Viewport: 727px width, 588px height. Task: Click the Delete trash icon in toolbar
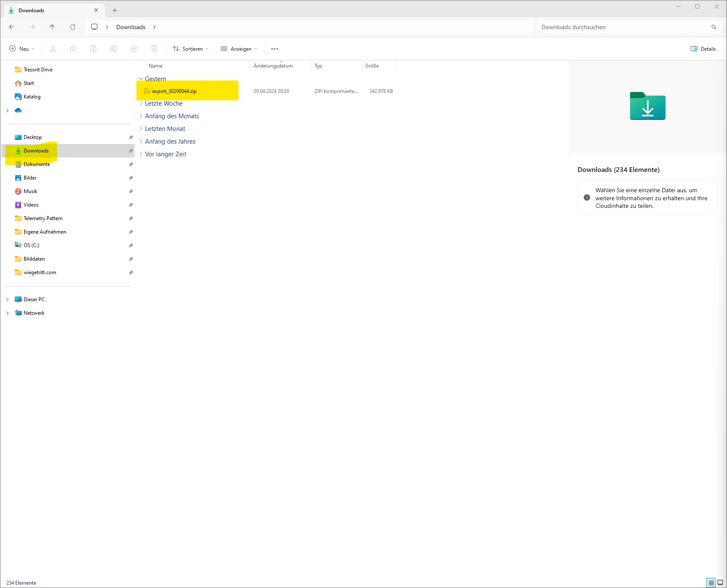pyautogui.click(x=154, y=49)
